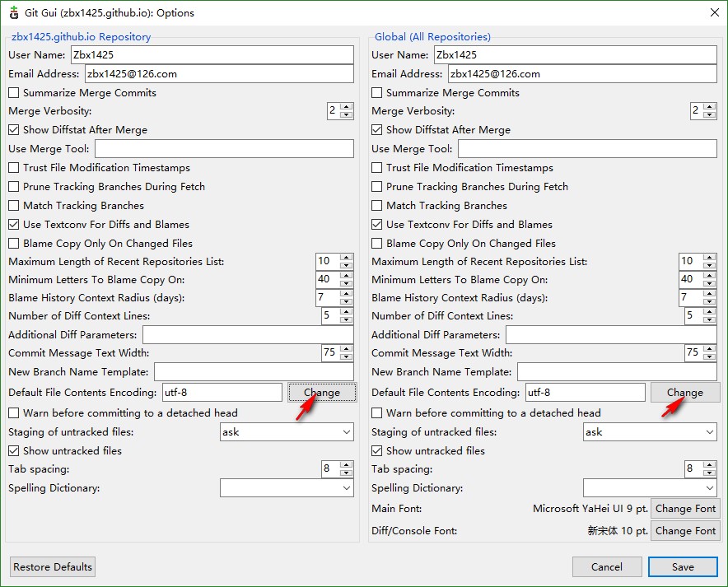Click Use Merge Tool field in repository panel
This screenshot has height=587, width=728.
[224, 149]
